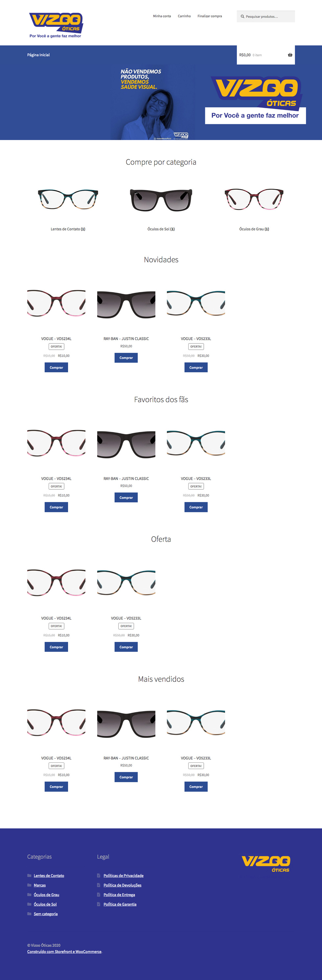Go to the Carrinho page

184,16
